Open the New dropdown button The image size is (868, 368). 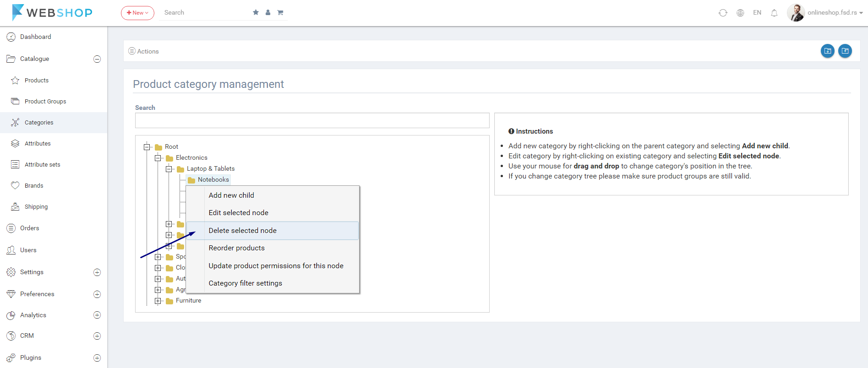137,13
